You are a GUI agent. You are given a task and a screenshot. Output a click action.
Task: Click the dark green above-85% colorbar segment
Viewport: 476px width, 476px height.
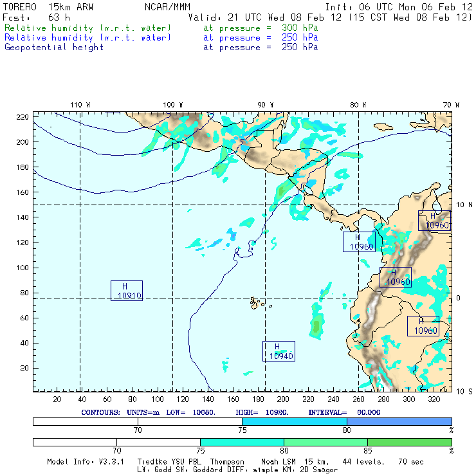[x=410, y=442]
